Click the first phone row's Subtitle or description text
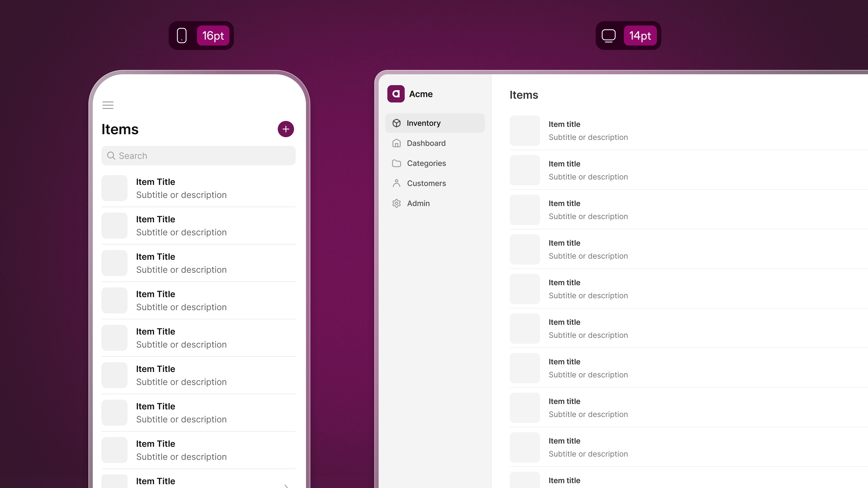 click(x=181, y=195)
